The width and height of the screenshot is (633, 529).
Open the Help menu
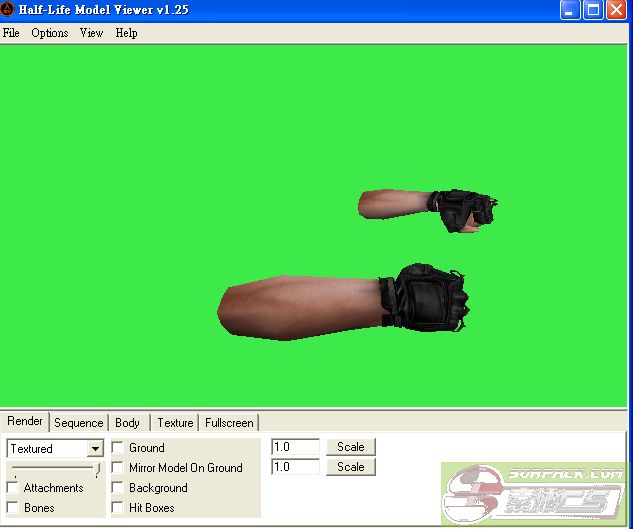[x=126, y=33]
